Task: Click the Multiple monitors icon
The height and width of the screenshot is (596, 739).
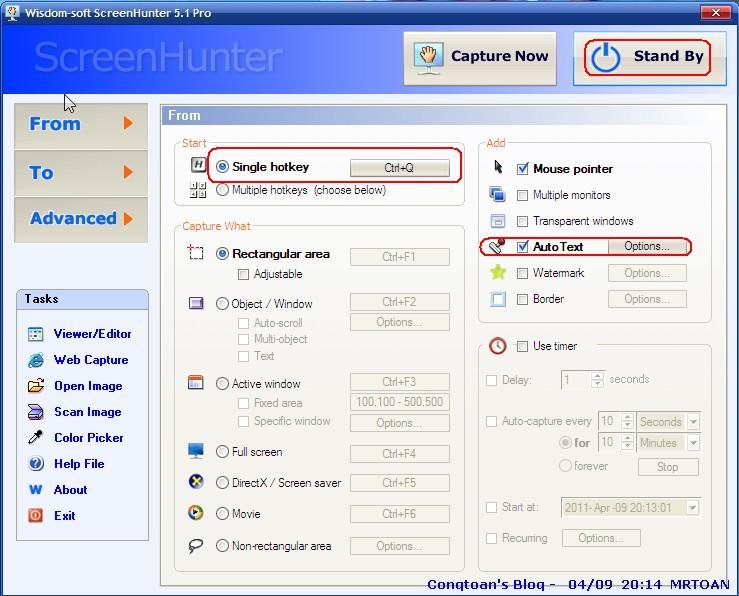Action: [497, 194]
